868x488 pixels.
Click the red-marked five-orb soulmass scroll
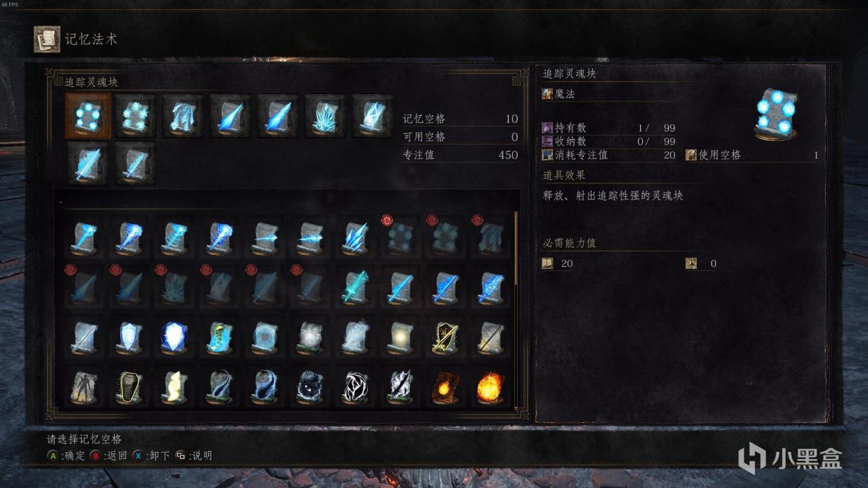(400, 237)
